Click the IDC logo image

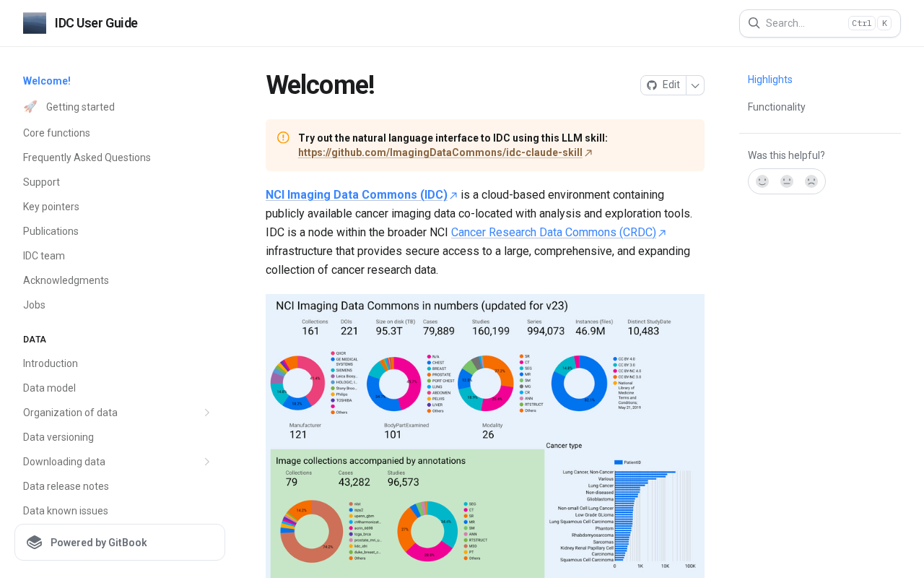point(35,23)
